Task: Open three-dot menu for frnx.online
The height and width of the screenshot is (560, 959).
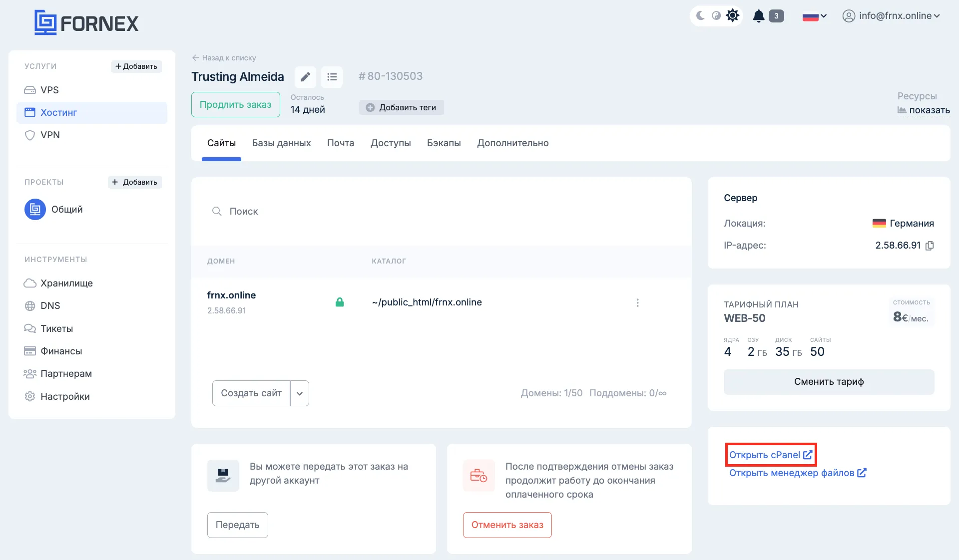Action: (x=637, y=302)
